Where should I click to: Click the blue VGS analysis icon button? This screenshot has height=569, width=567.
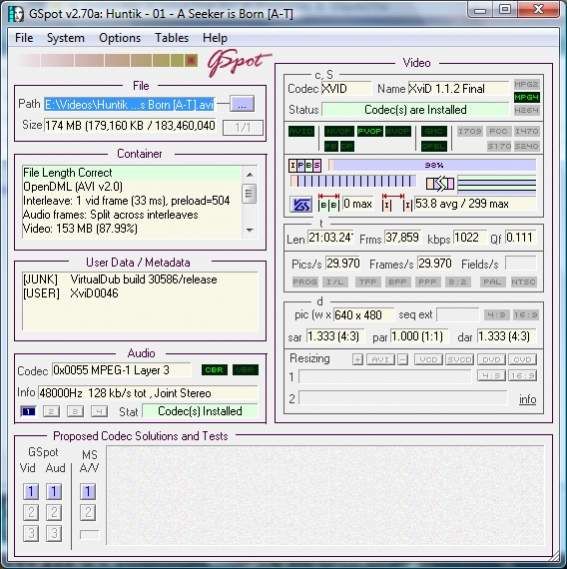(x=301, y=205)
